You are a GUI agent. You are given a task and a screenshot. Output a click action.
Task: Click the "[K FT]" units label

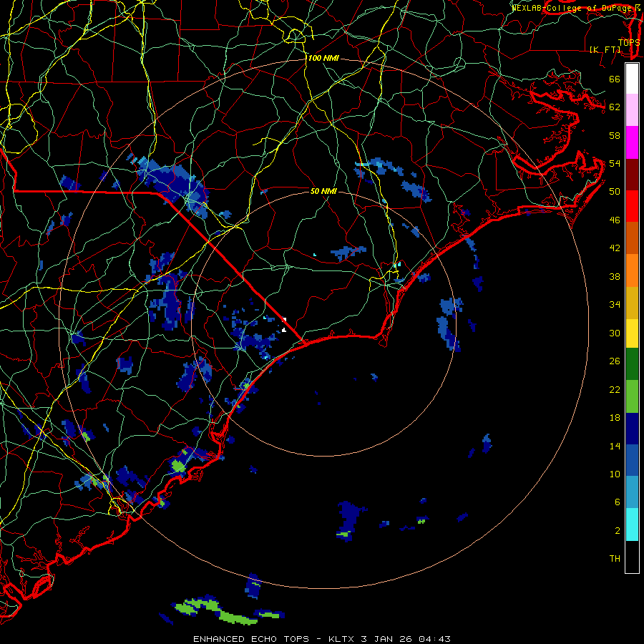(x=605, y=49)
